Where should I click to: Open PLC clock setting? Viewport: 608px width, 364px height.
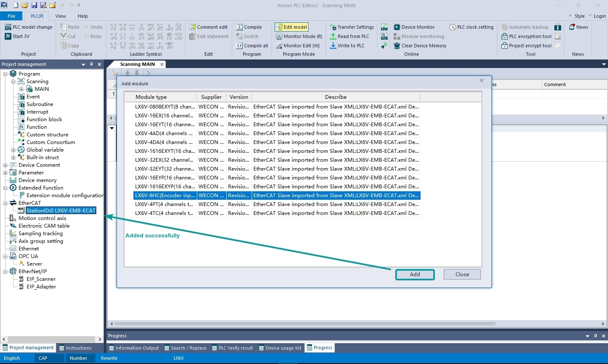pyautogui.click(x=471, y=27)
